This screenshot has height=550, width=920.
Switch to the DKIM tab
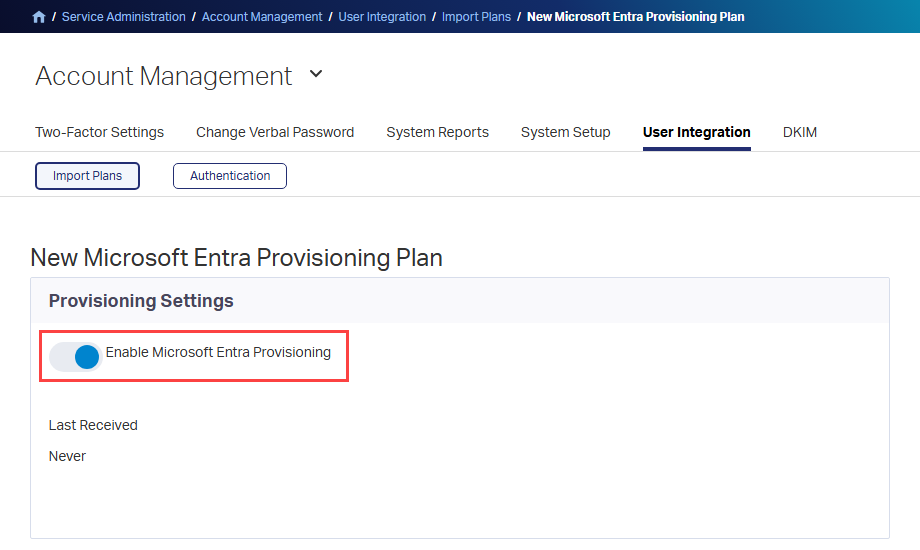[x=800, y=132]
